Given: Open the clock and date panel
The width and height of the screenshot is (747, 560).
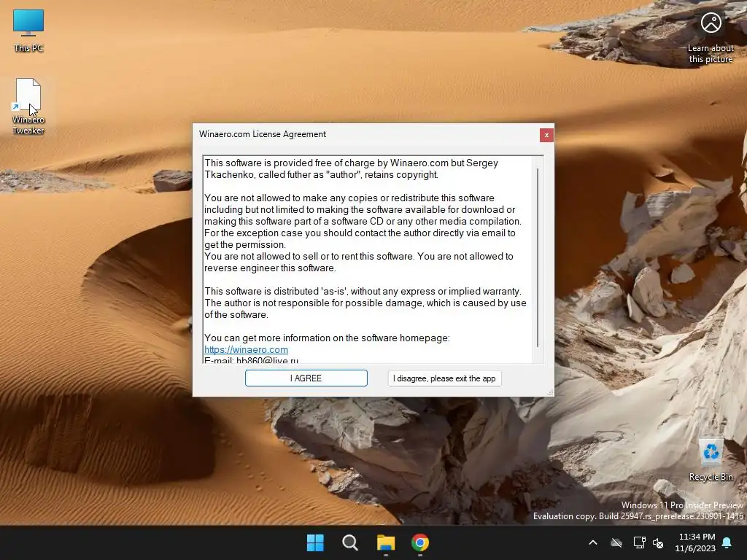Looking at the screenshot, I should click(x=695, y=542).
